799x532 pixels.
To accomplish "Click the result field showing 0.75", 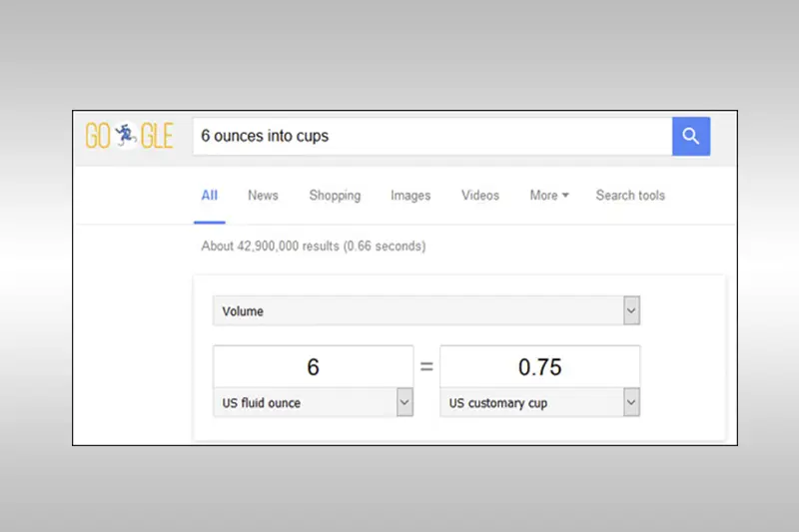I will pos(539,366).
